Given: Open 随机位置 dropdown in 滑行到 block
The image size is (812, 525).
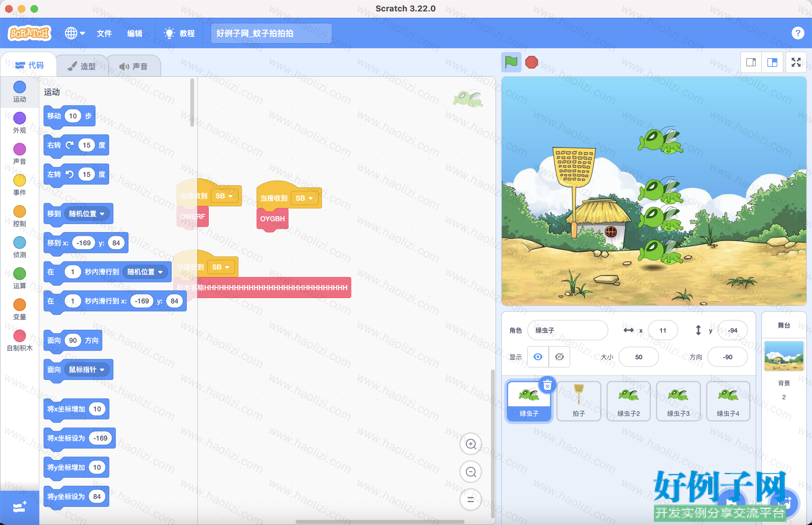Looking at the screenshot, I should 145,272.
